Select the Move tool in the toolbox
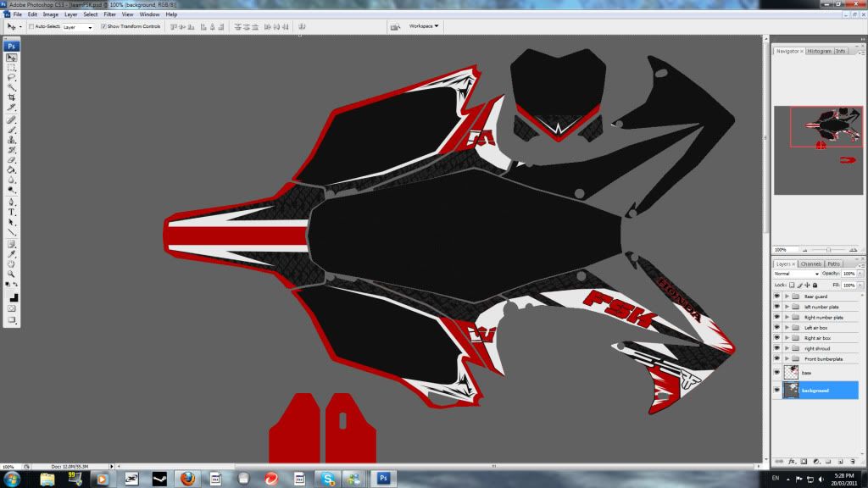The image size is (868, 488). coord(12,58)
